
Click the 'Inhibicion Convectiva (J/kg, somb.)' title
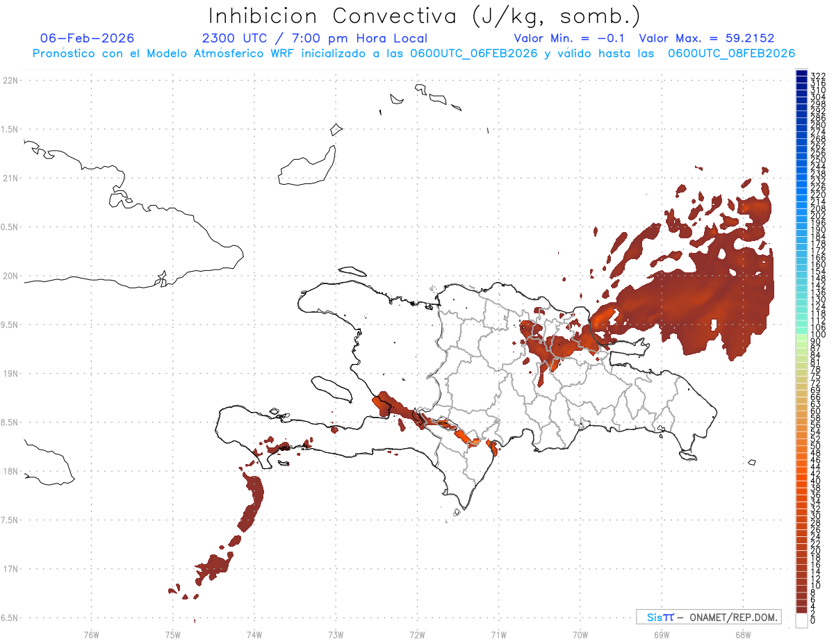425,17
